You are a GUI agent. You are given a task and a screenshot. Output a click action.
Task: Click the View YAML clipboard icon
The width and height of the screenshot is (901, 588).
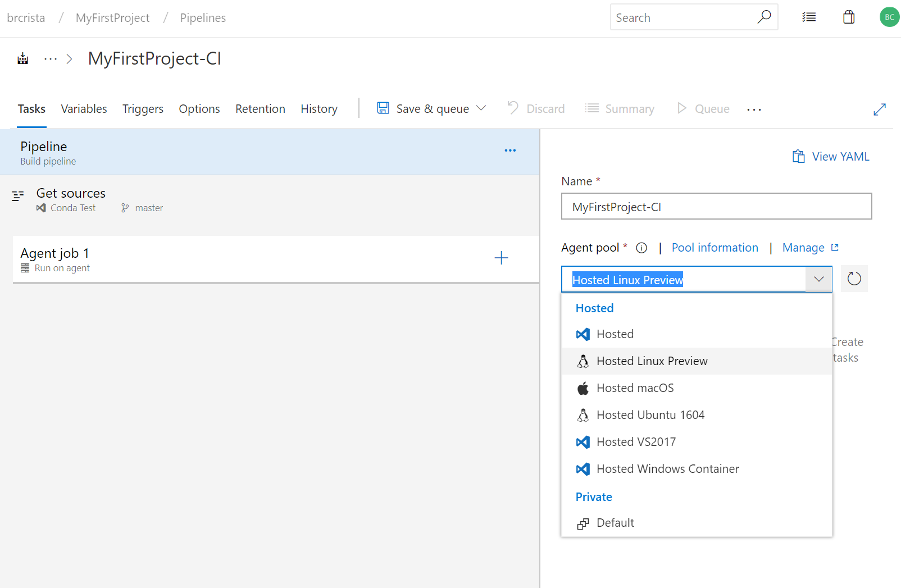click(x=798, y=156)
